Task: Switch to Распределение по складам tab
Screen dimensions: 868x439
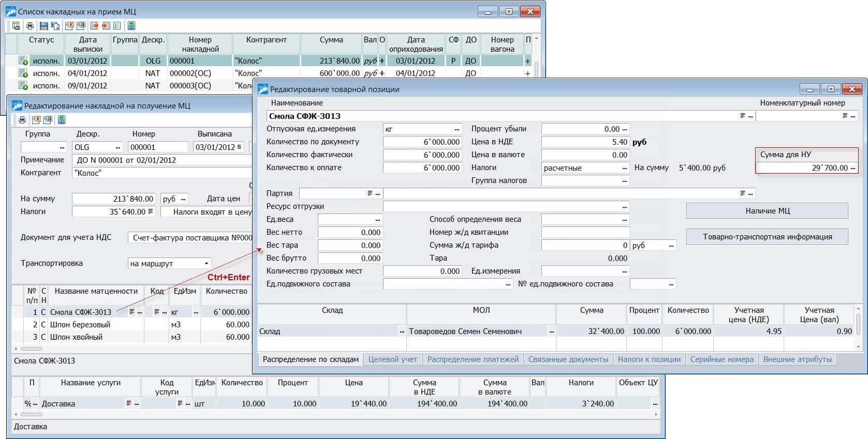Action: click(x=311, y=359)
